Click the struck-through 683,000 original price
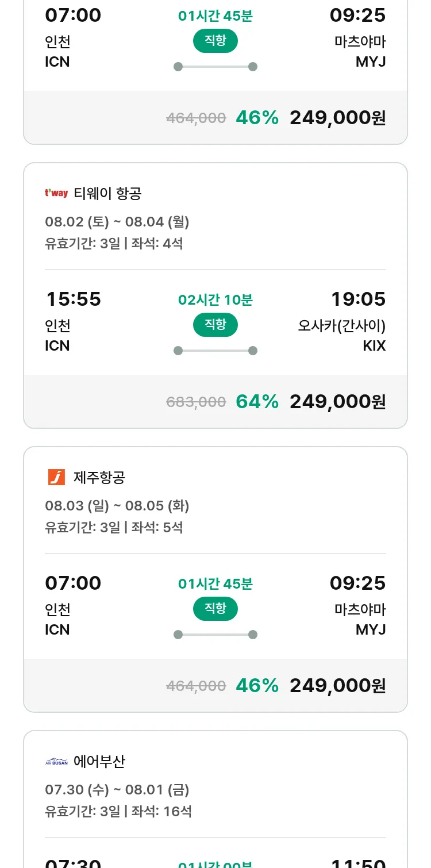The image size is (431, 868). pyautogui.click(x=196, y=402)
